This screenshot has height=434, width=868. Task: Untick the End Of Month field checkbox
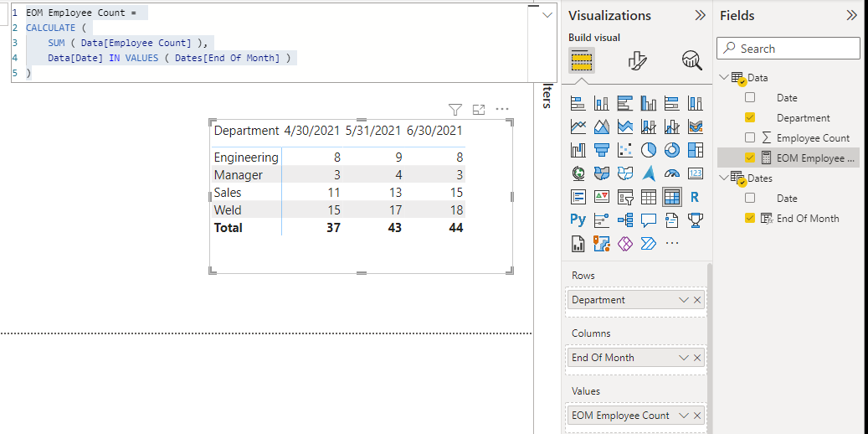coord(750,219)
